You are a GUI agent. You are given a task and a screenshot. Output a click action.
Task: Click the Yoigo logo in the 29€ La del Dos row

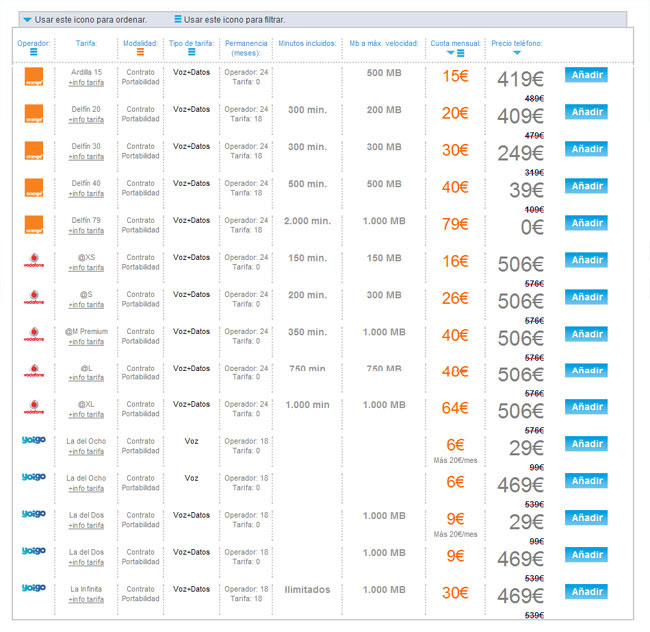click(x=34, y=514)
